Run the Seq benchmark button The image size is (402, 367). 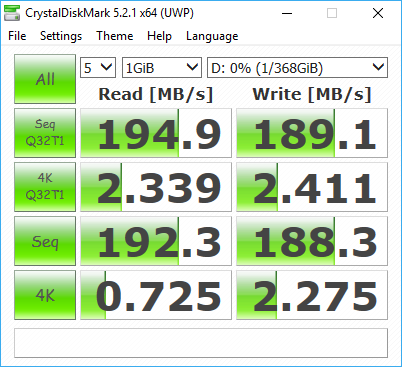click(45, 241)
